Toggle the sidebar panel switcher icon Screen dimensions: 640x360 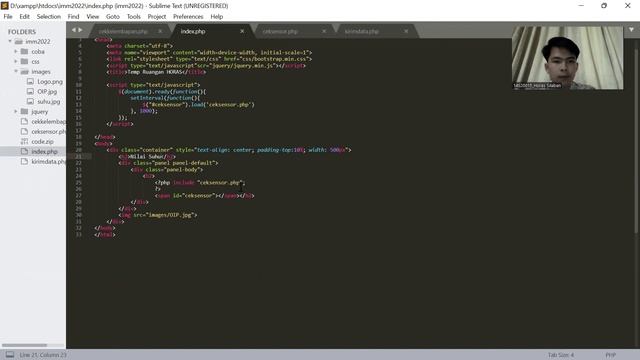point(10,355)
